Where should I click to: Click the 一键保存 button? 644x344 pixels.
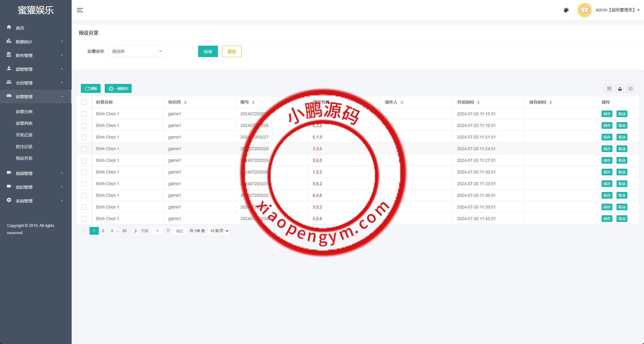point(118,89)
